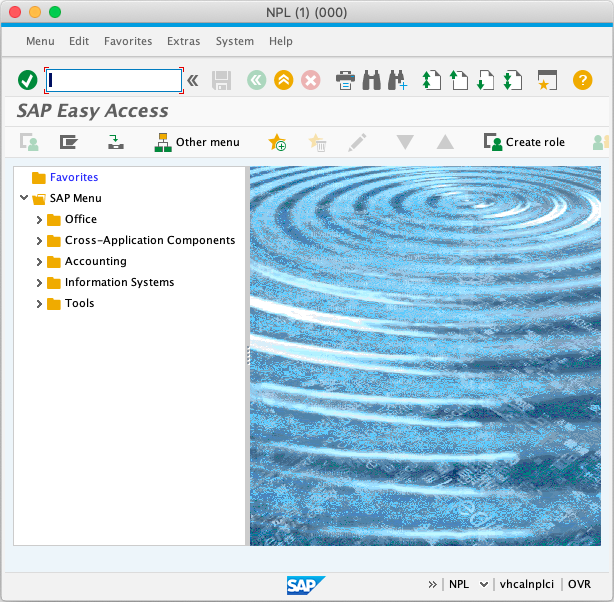Click Move Favorites Up triangle icon

click(445, 142)
